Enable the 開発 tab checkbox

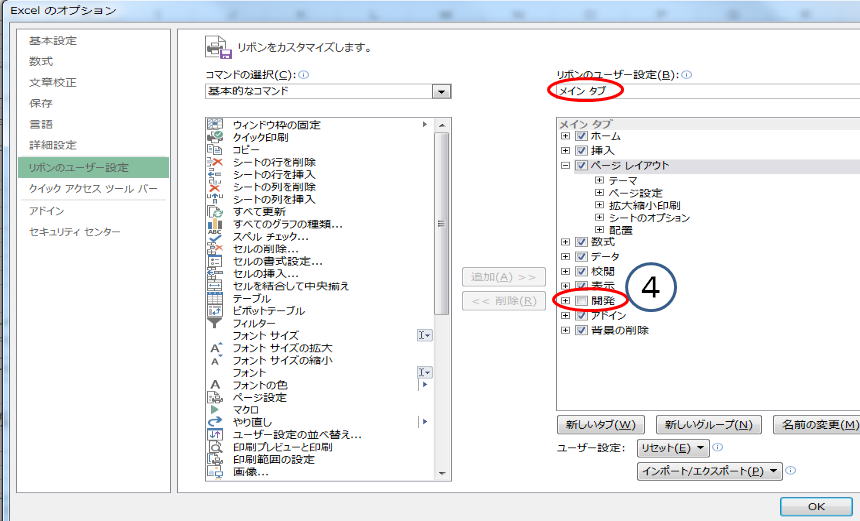[581, 301]
